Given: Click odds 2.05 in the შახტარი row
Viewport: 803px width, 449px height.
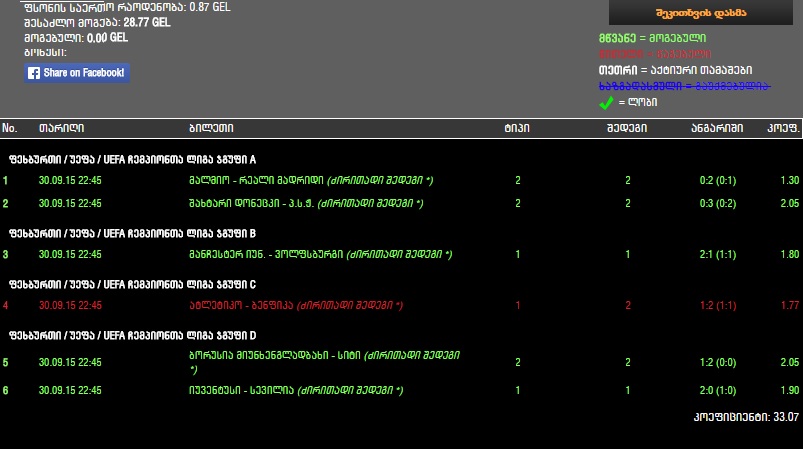Looking at the screenshot, I should pos(790,204).
